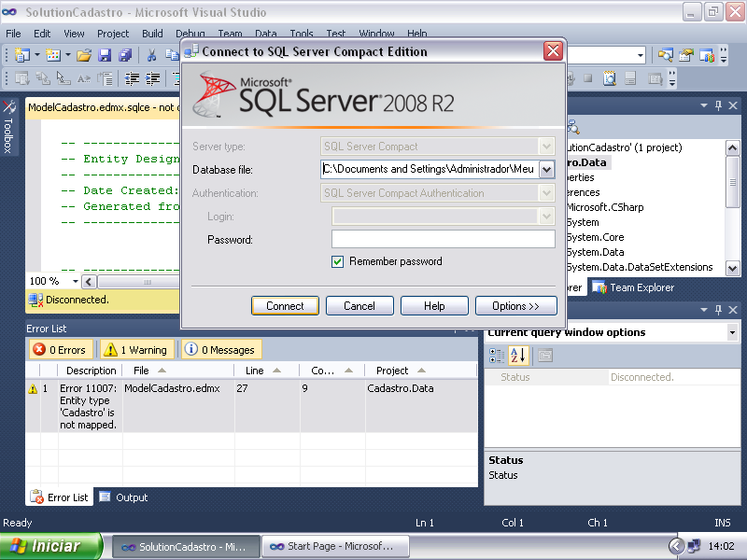
Task: Click the Include Actual Execution Plan icon
Action: tap(610, 78)
